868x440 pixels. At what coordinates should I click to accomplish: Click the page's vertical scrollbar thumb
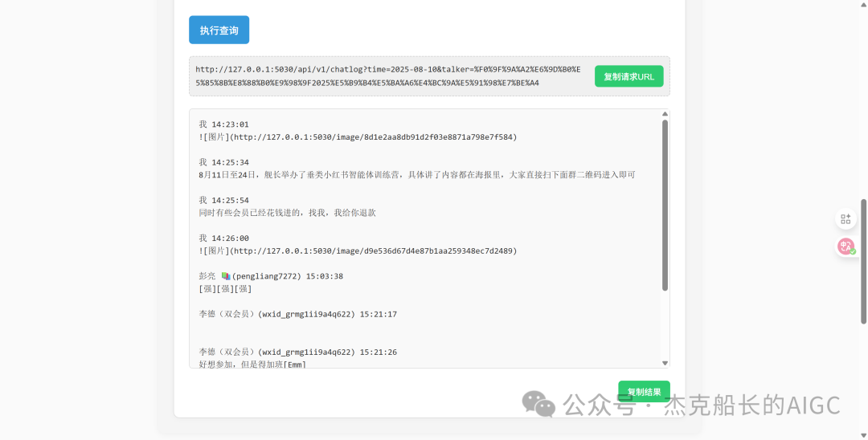click(x=863, y=262)
